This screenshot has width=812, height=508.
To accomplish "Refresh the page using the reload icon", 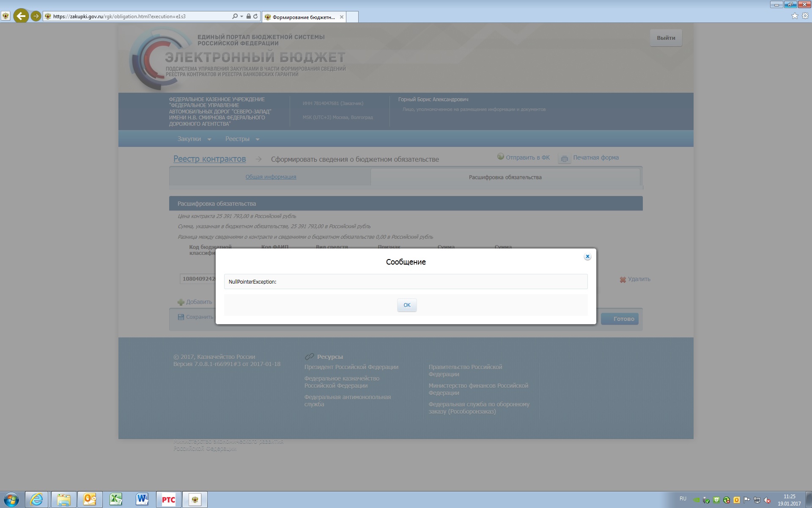I will (255, 16).
